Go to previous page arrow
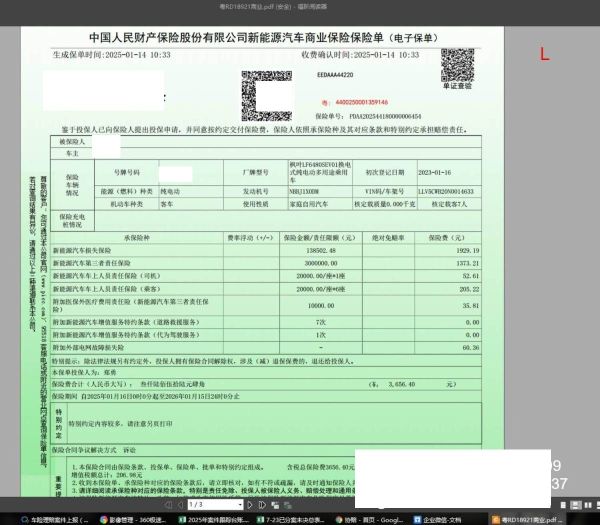The width and height of the screenshot is (600, 525). point(180,505)
